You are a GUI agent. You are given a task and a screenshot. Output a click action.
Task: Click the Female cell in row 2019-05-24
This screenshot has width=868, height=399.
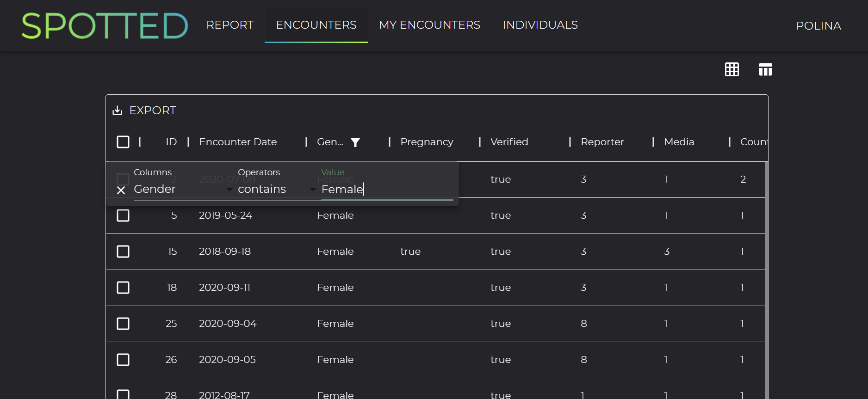coord(335,215)
